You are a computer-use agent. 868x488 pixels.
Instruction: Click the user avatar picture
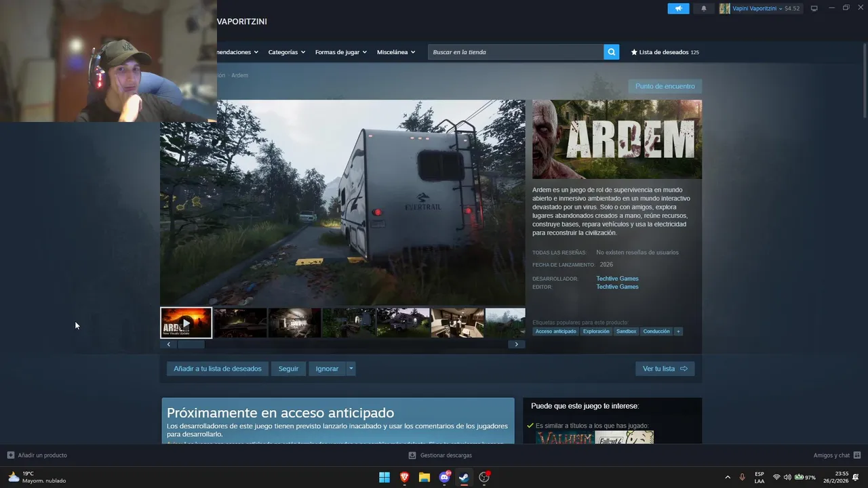click(x=725, y=8)
